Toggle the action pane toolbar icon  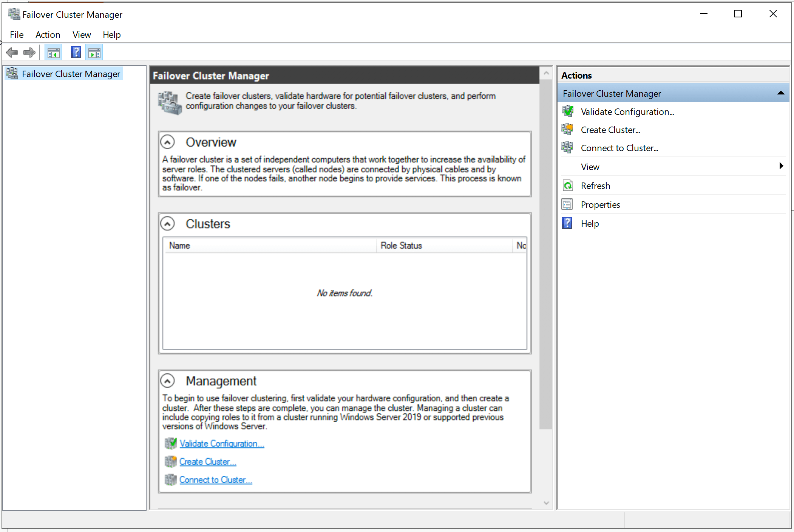coord(94,53)
